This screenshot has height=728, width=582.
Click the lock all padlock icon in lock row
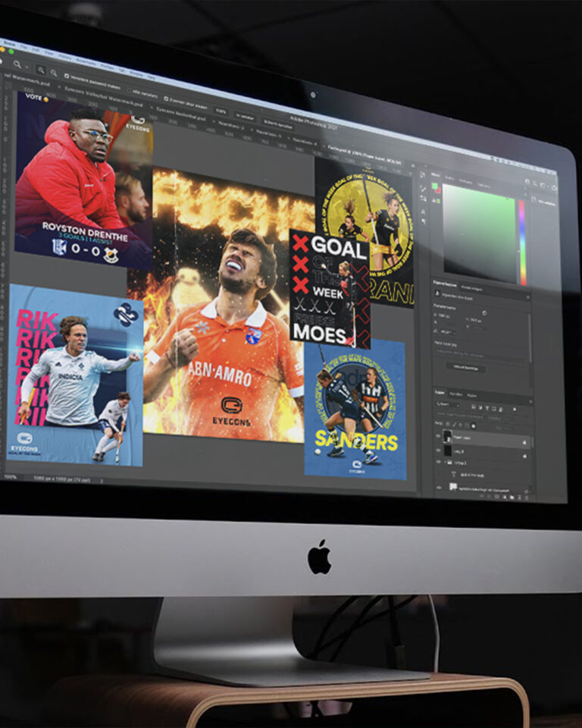(474, 425)
